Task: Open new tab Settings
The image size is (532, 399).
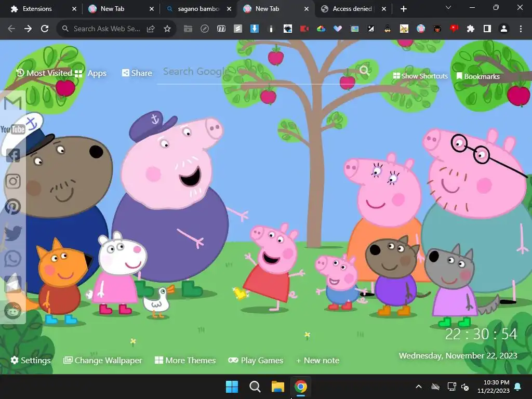Action: (31, 361)
